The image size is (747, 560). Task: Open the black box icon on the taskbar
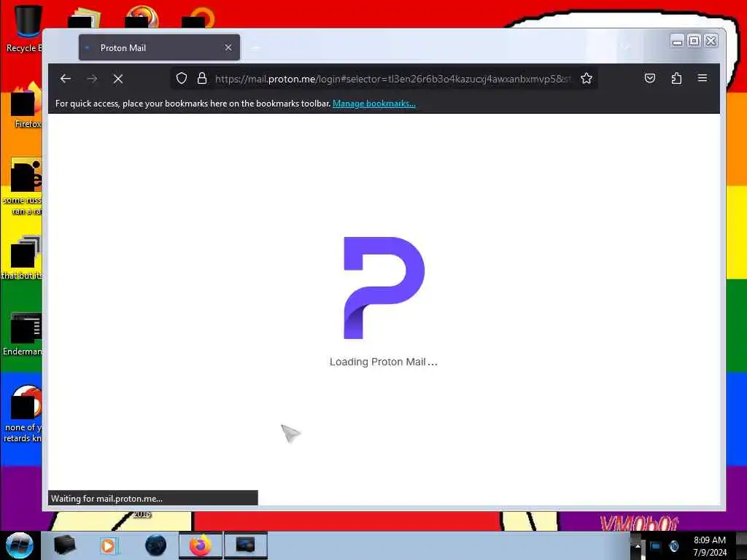pos(64,545)
